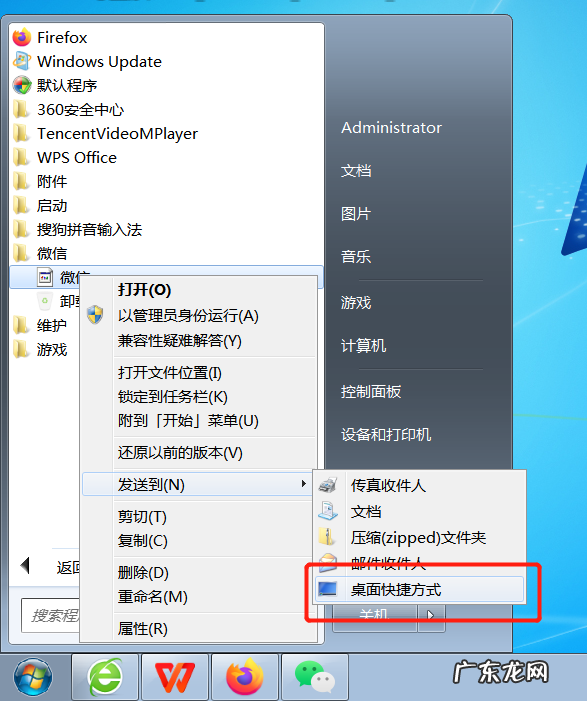Viewport: 587px width, 701px height.
Task: Select 属性(R) in the context menu
Action: coord(143,629)
